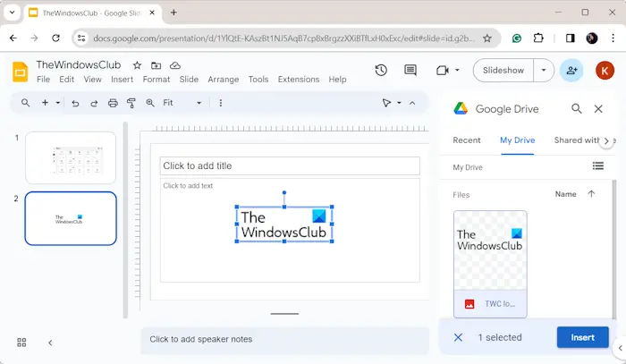
Task: Open the Extensions menu
Action: 299,80
